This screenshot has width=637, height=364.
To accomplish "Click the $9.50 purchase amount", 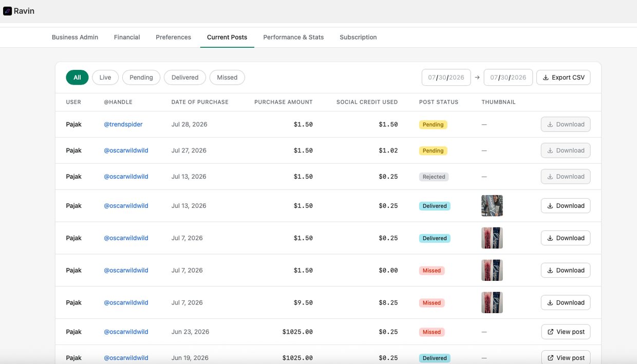I will (x=303, y=302).
